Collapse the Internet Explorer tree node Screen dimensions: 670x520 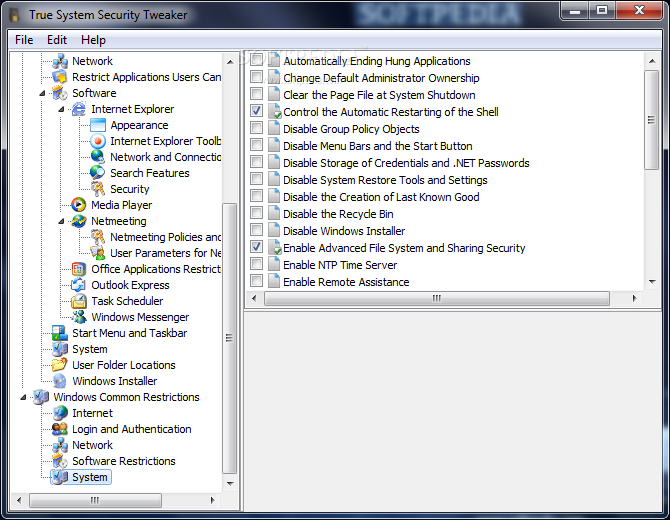coord(61,109)
